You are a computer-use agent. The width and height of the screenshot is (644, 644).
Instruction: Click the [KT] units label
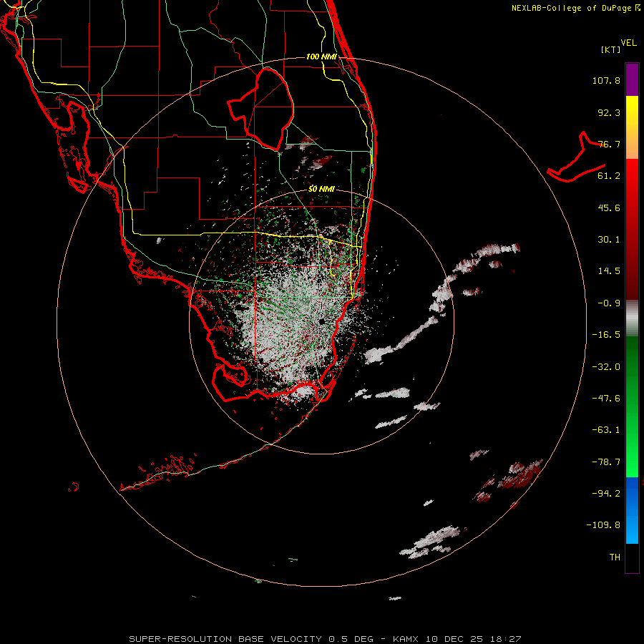611,49
